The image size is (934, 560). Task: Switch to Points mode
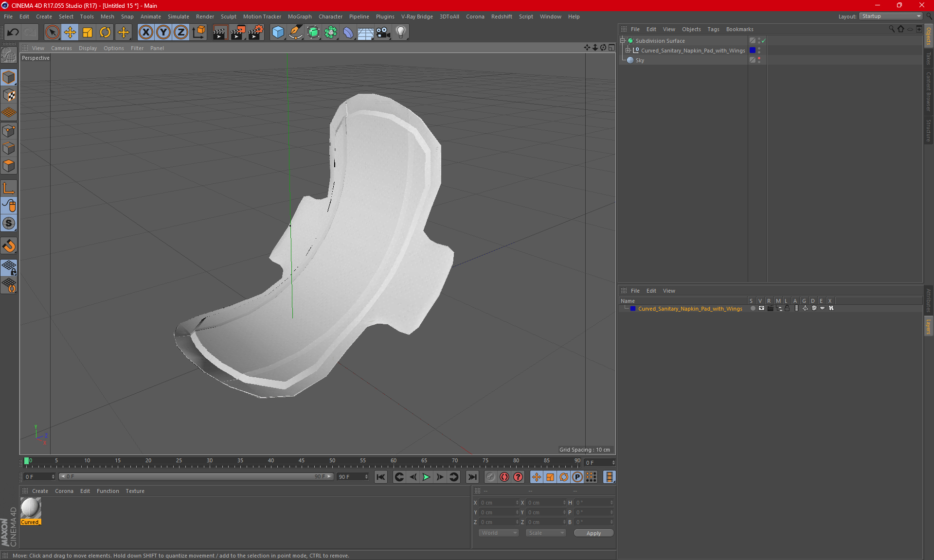pyautogui.click(x=9, y=131)
